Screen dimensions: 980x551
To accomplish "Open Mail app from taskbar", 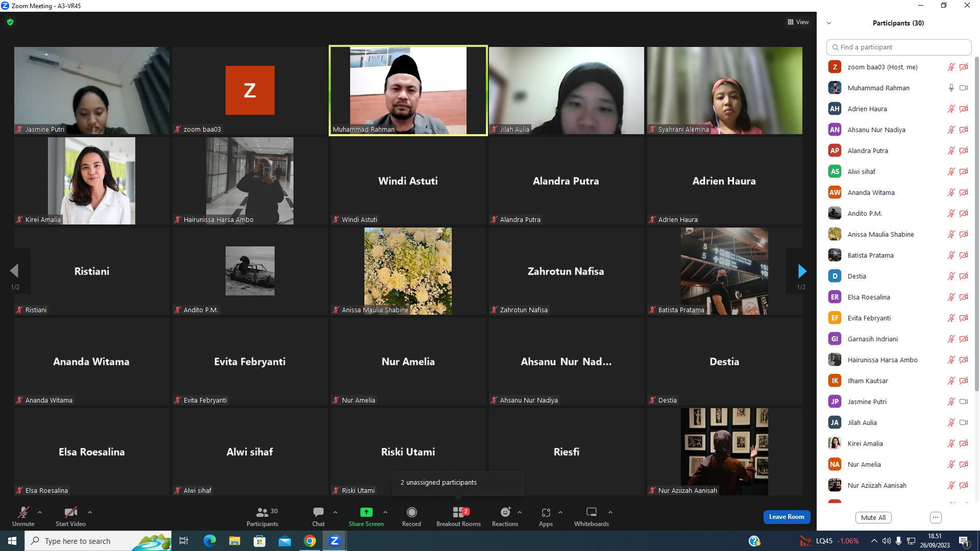I will click(x=284, y=541).
